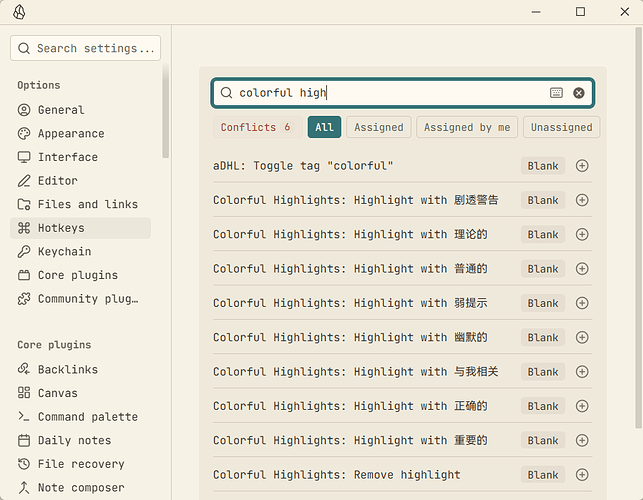Focus the Search settings field
The image size is (643, 500).
(x=85, y=48)
